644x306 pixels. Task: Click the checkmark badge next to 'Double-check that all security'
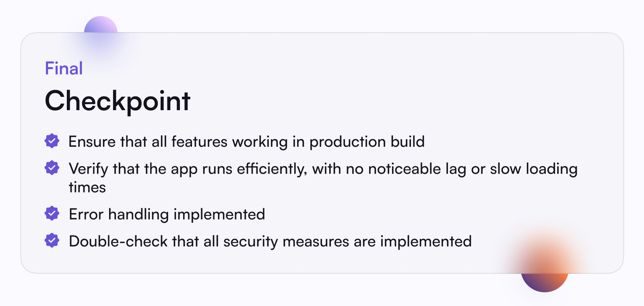52,240
